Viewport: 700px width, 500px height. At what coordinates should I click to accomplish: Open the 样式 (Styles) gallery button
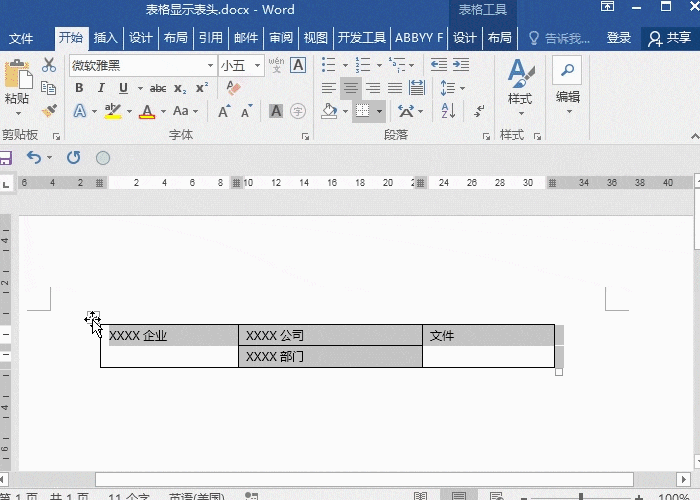(x=520, y=88)
